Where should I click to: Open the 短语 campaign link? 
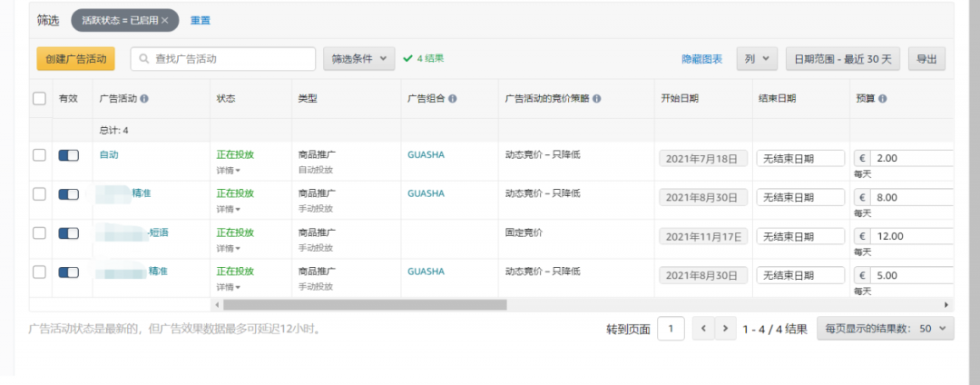click(158, 232)
